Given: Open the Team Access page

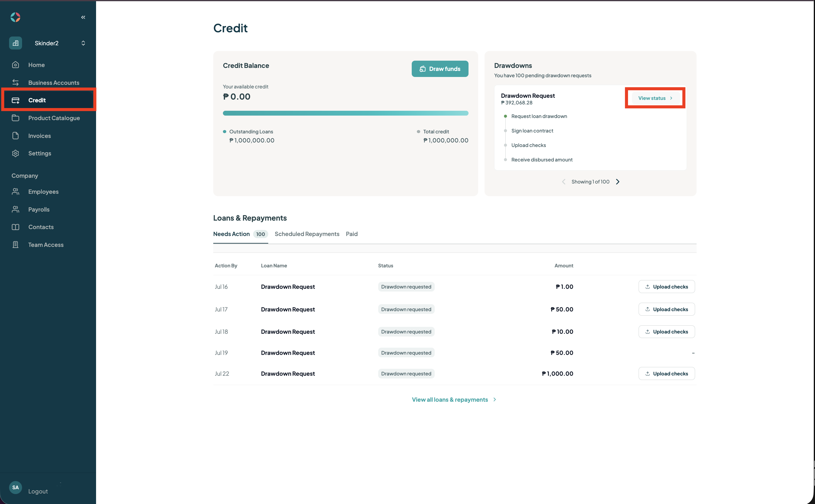Looking at the screenshot, I should (x=46, y=245).
